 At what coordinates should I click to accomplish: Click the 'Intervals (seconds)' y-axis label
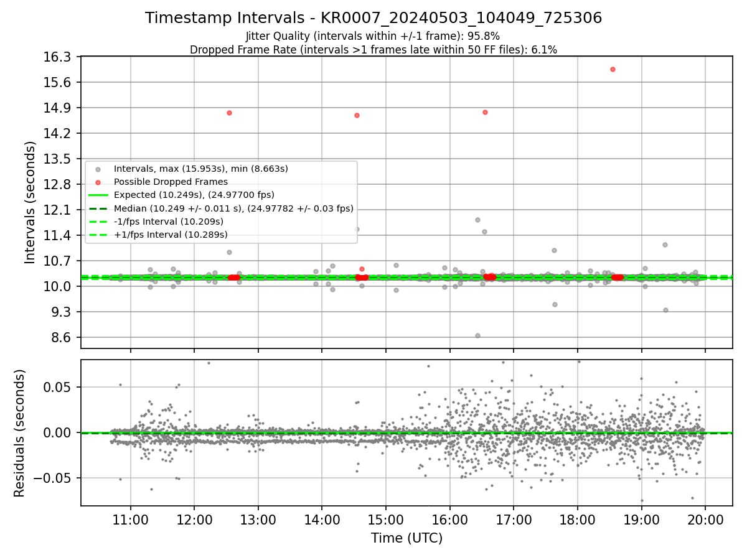click(x=30, y=202)
